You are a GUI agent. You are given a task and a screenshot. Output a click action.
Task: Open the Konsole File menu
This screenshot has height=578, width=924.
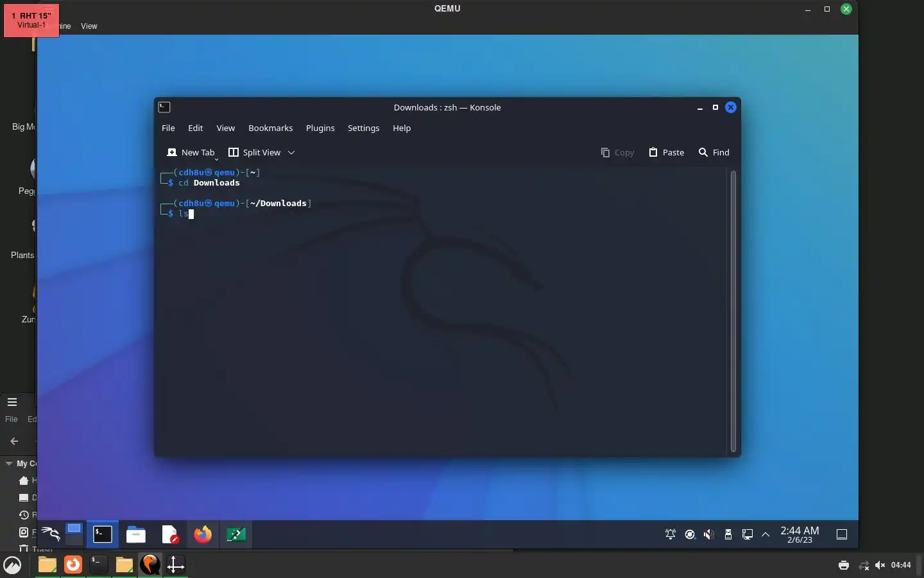coord(168,128)
